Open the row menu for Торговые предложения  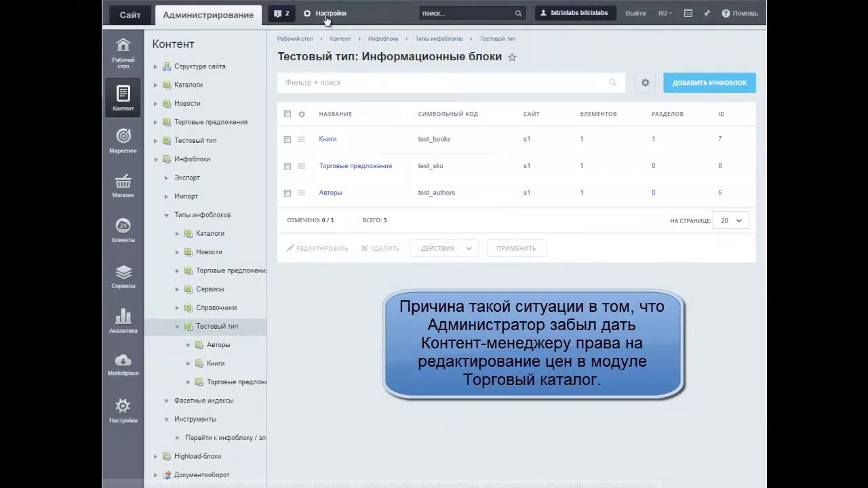302,166
